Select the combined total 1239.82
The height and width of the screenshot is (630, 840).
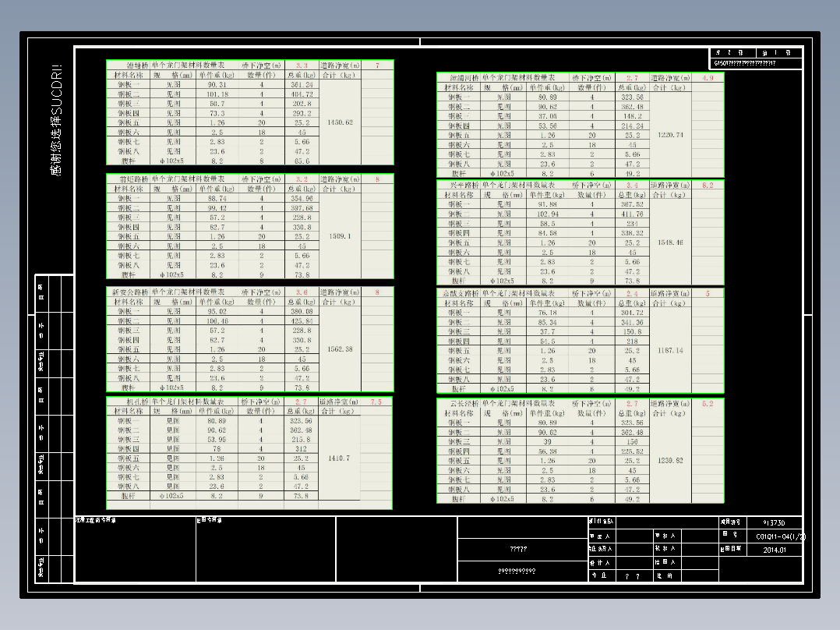670,461
